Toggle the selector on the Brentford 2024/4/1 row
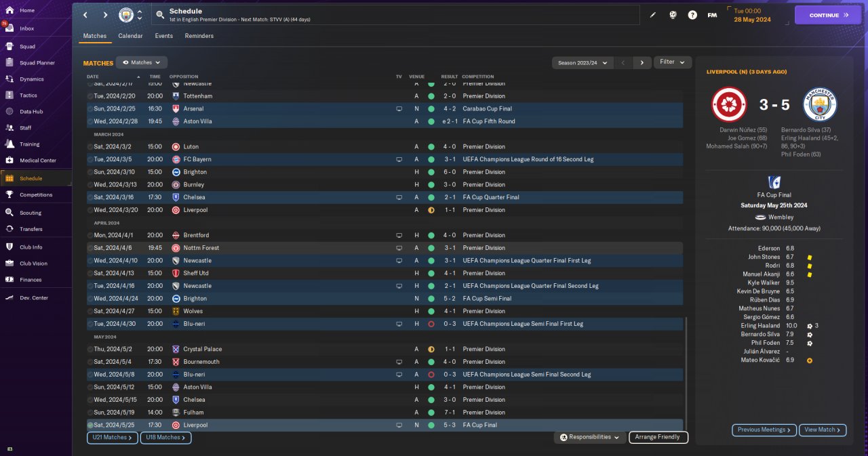This screenshot has width=868, height=456. (90, 235)
